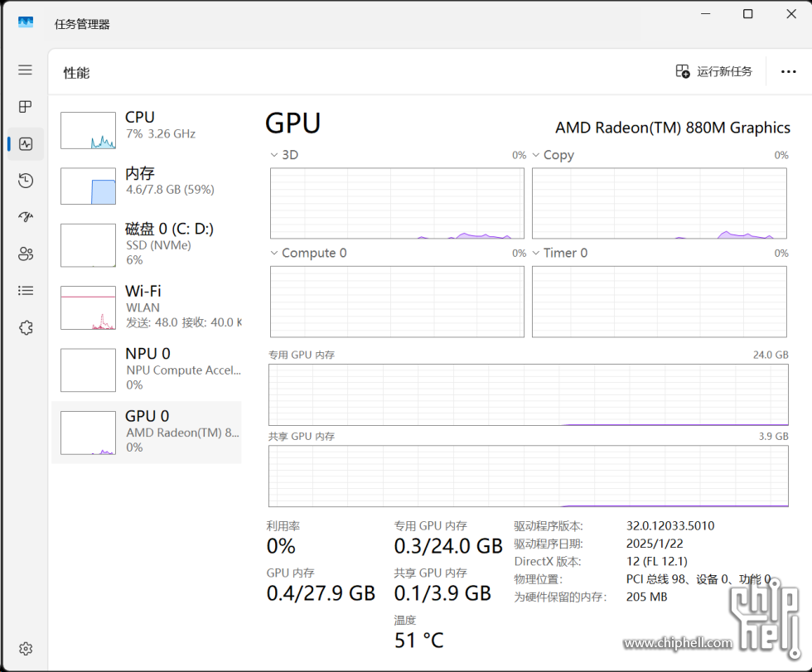Click the DirectX value 12 (FL 12.1)
Image resolution: width=812 pixels, height=672 pixels.
656,561
